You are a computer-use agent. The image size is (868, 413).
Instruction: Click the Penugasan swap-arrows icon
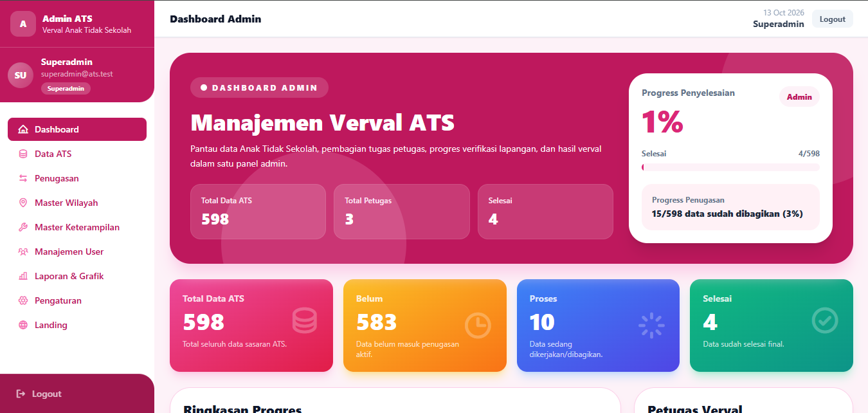coord(23,178)
